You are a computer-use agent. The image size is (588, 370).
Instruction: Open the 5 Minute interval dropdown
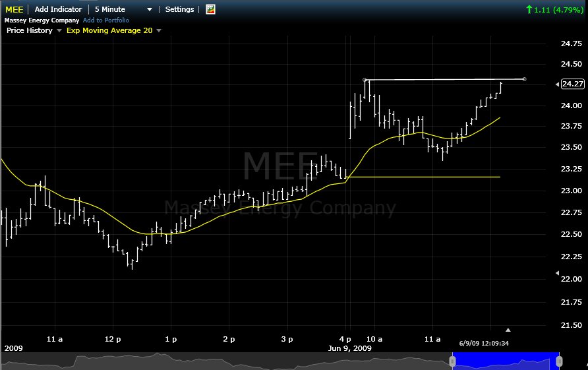tap(123, 9)
